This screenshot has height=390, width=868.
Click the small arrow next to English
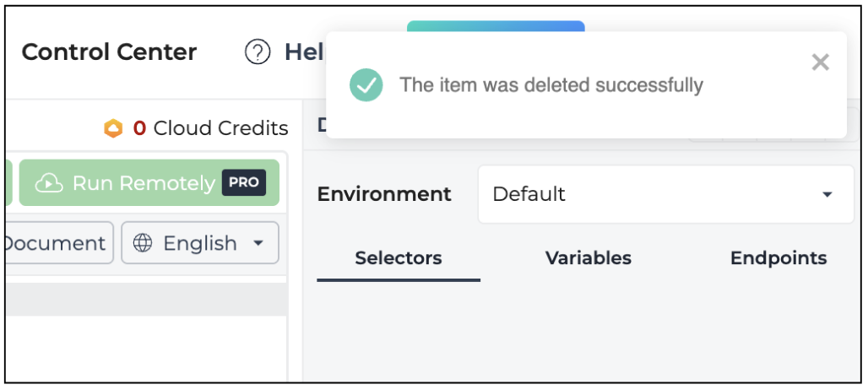[x=258, y=243]
